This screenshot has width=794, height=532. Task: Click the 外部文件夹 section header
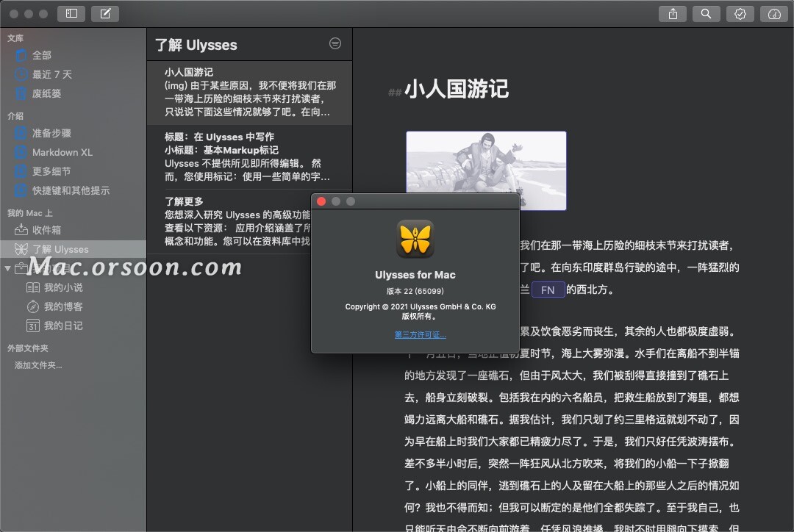tap(28, 348)
